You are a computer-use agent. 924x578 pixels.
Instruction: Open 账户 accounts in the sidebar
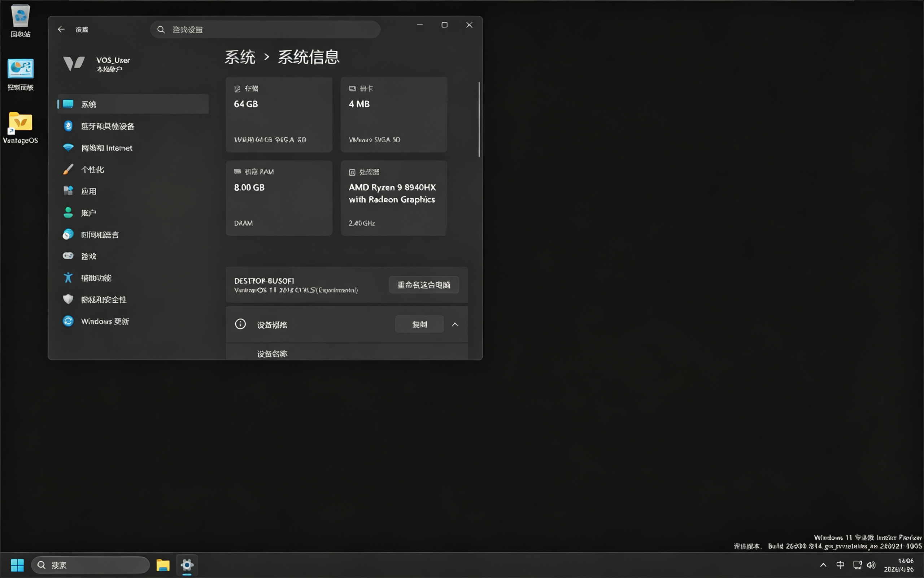(133, 212)
